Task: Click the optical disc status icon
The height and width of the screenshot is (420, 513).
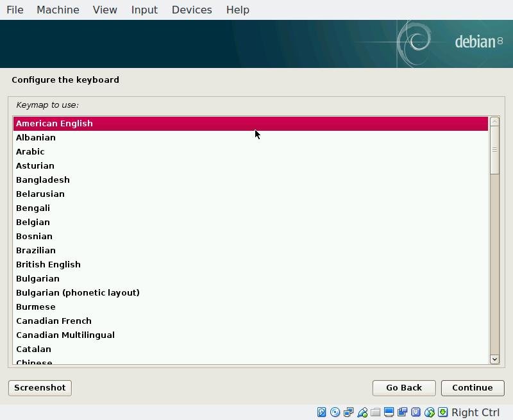Action: tap(335, 412)
